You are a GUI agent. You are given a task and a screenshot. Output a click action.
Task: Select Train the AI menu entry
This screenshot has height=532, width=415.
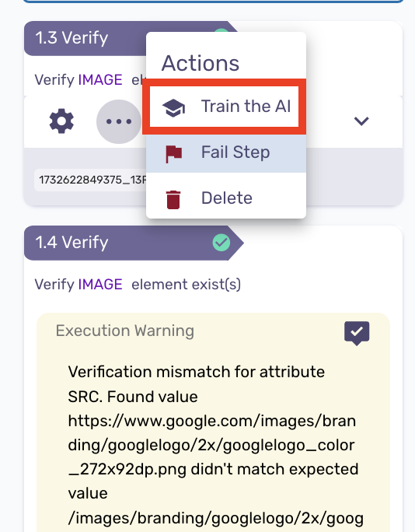point(225,107)
